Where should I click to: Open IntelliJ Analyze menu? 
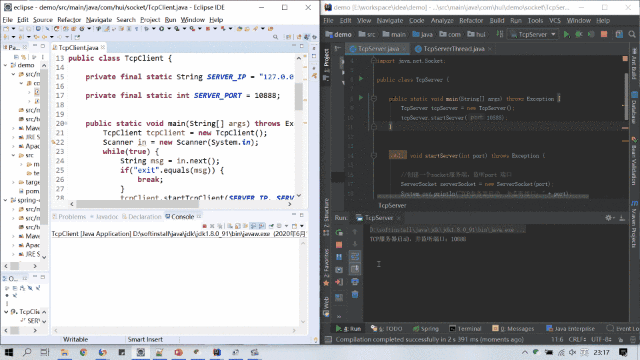[x=442, y=20]
